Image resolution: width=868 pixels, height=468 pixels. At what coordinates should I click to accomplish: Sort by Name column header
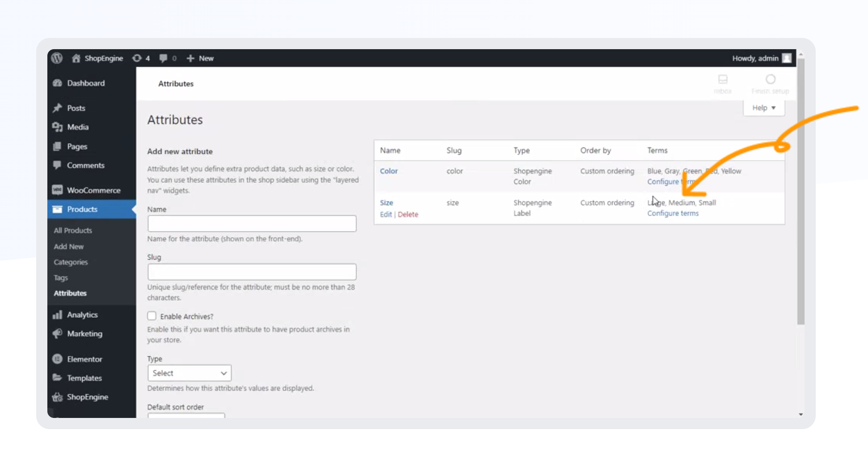tap(390, 151)
